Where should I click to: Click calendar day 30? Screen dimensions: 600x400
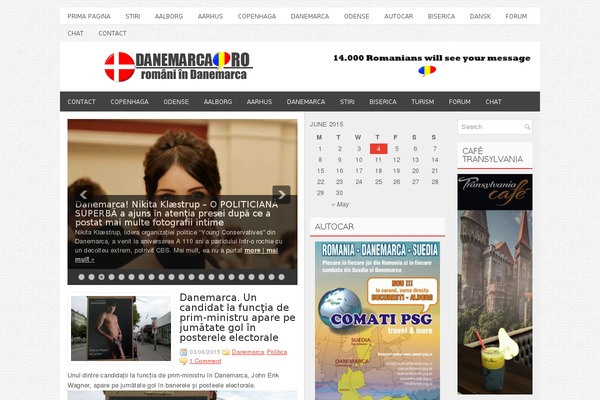[339, 193]
